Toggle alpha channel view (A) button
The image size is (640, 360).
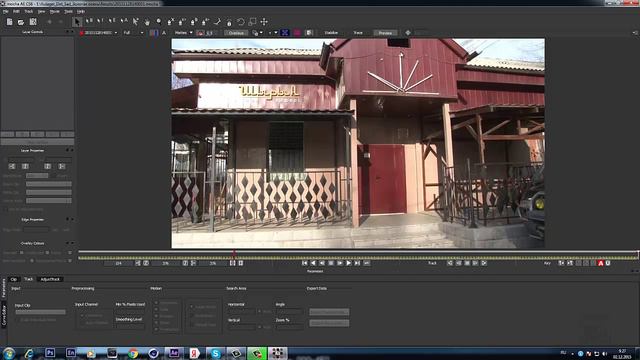[x=164, y=33]
